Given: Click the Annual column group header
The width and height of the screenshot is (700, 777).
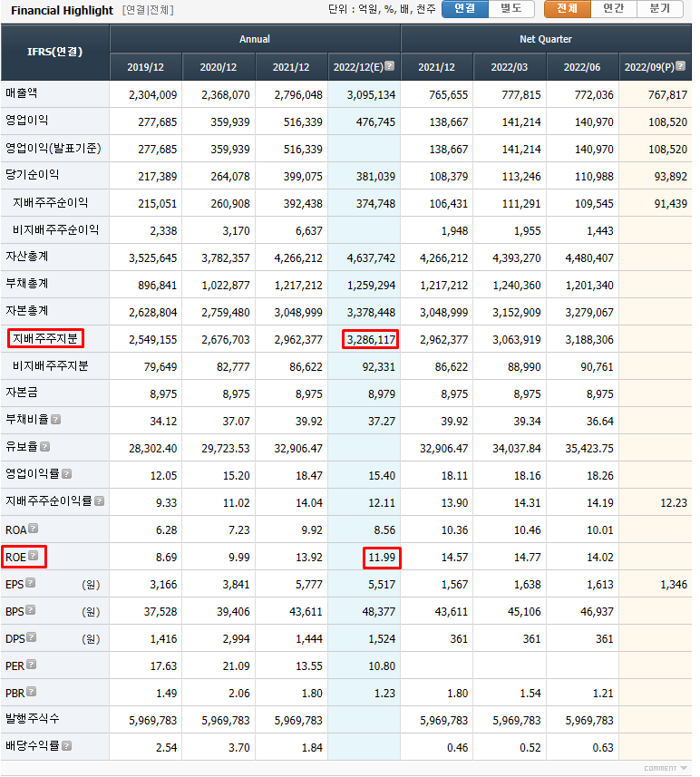Looking at the screenshot, I should click(x=255, y=39).
